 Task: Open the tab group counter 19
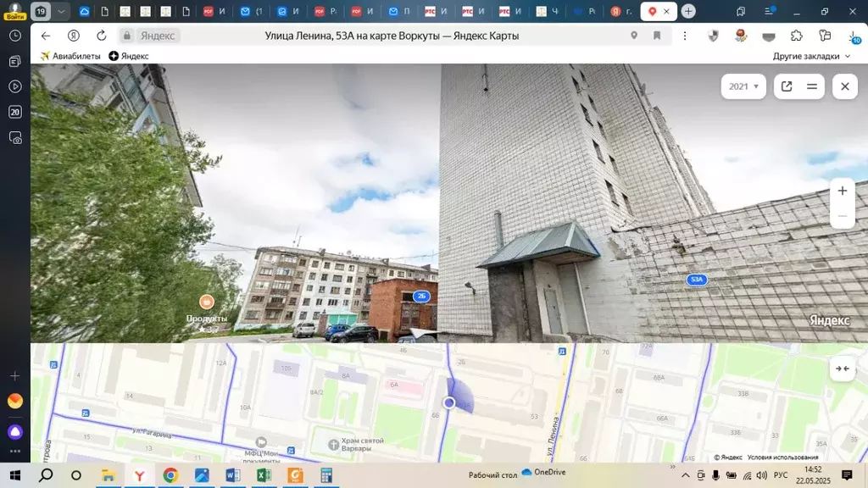(41, 11)
